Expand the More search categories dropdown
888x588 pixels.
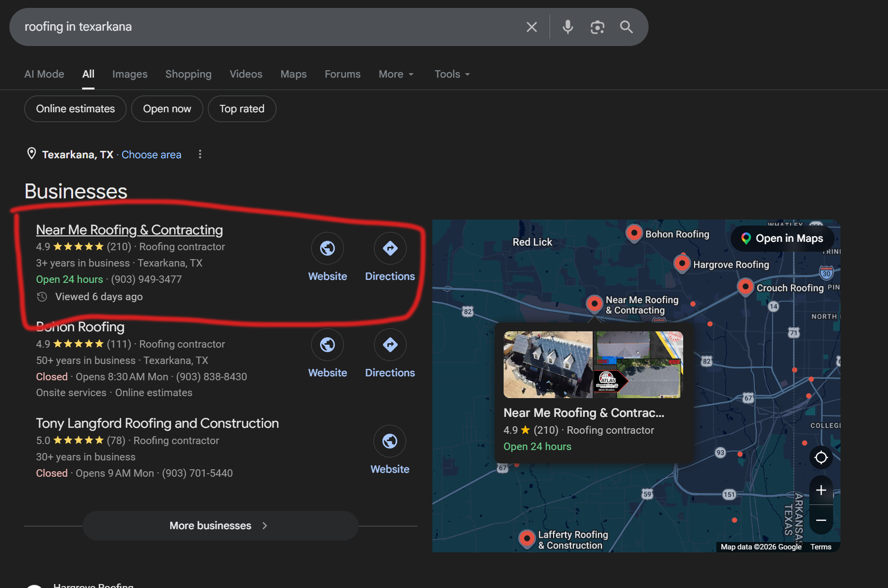(396, 74)
